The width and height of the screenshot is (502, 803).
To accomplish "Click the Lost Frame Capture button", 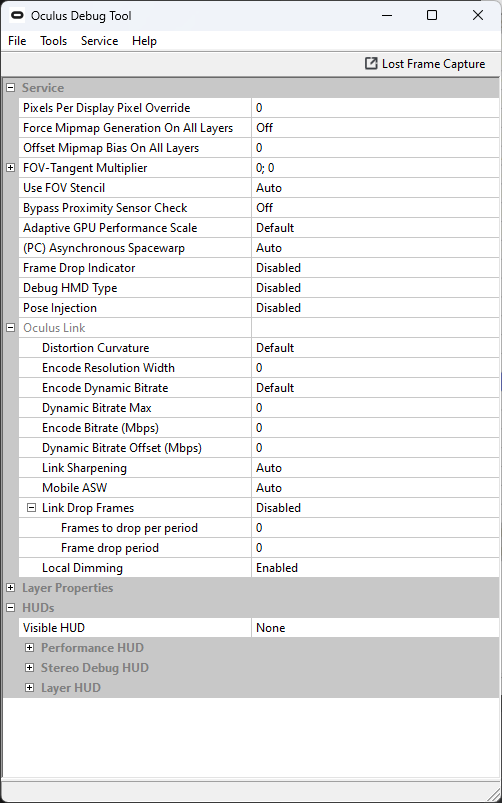I will 425,64.
